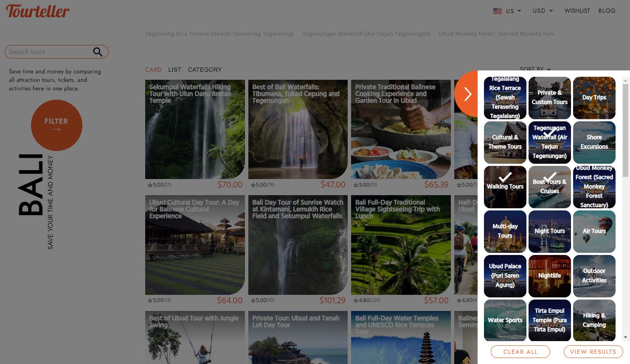Click the Ubud Monkey Forest tag above the cards
Viewport: 630px width, 364px height.
pos(496,34)
